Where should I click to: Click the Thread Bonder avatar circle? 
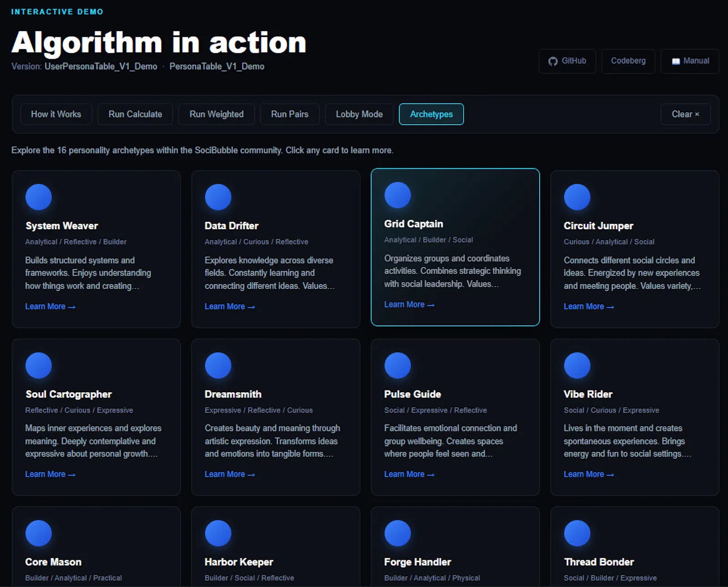[x=577, y=533]
